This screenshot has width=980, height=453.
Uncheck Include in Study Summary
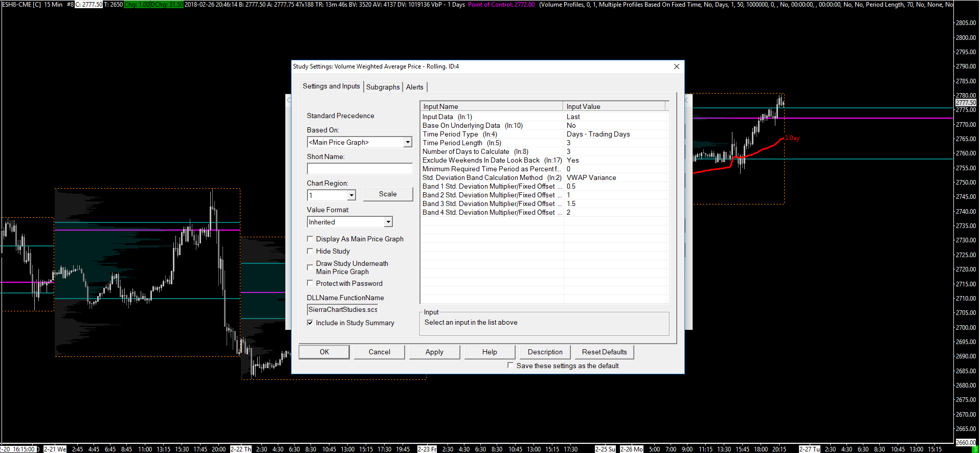[310, 323]
